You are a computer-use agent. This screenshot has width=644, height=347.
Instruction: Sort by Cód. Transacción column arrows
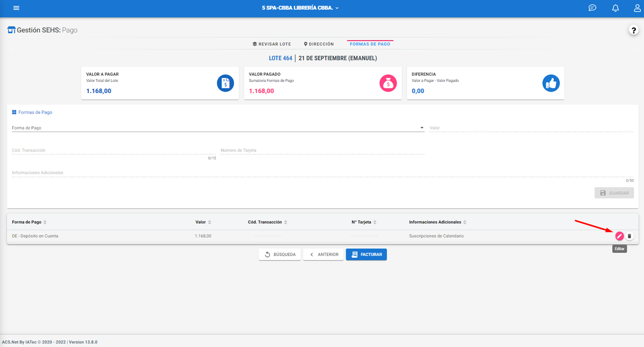click(286, 222)
